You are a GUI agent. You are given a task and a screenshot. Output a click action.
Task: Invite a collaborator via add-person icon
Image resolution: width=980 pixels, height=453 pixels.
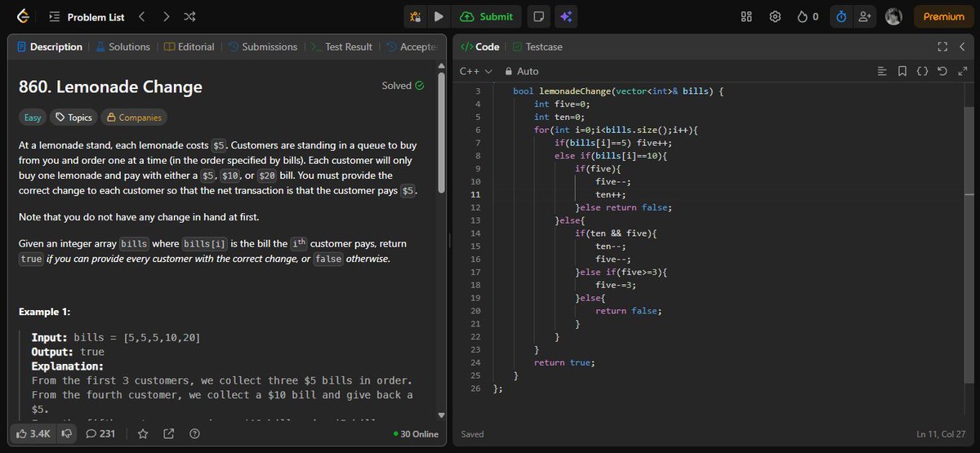866,16
